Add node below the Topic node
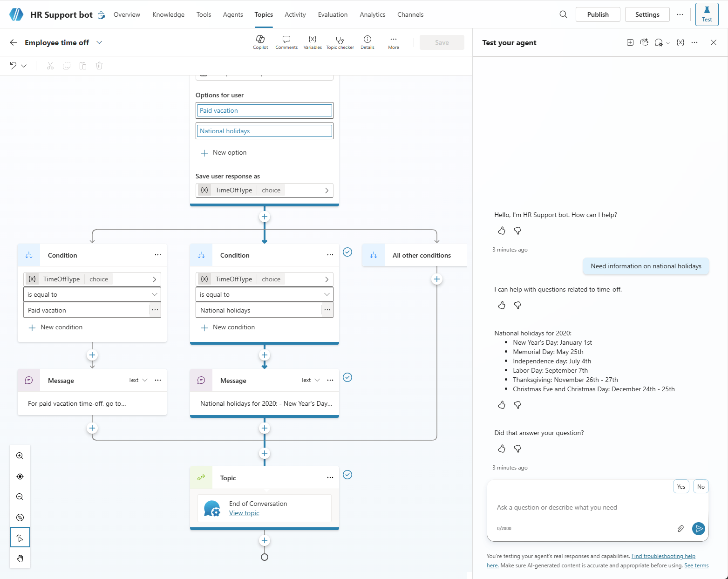 coord(265,540)
